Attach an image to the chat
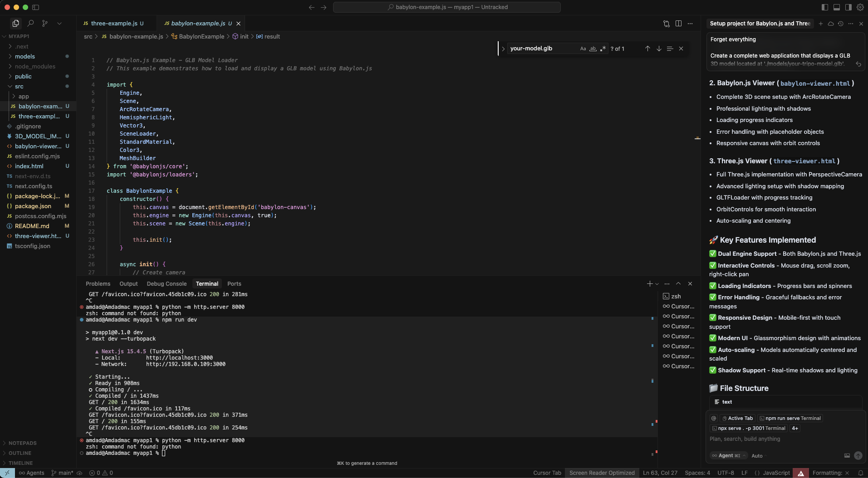The width and height of the screenshot is (868, 478). (847, 456)
